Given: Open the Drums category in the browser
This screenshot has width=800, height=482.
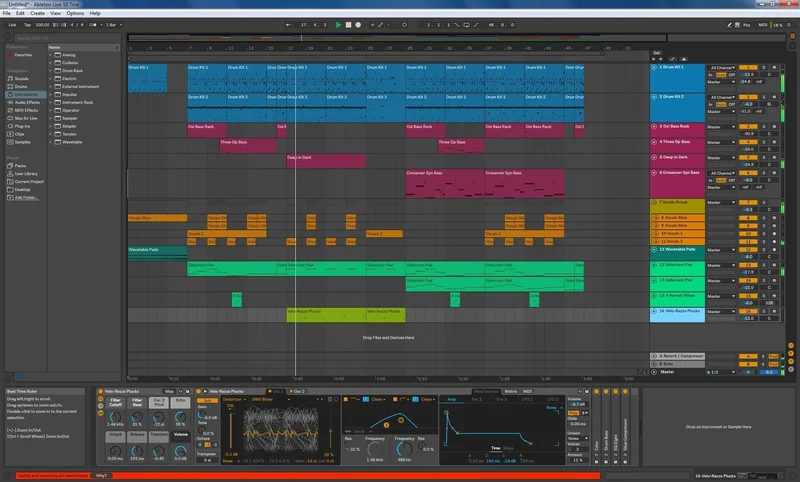Looking at the screenshot, I should point(21,85).
